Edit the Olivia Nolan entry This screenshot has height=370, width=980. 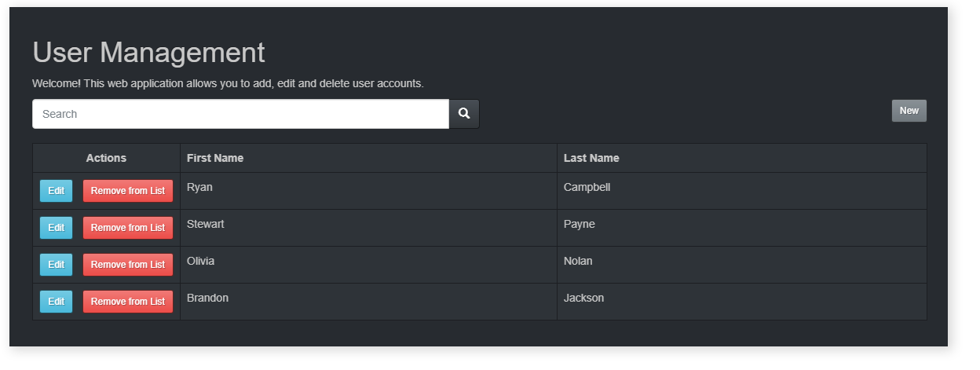click(x=56, y=265)
